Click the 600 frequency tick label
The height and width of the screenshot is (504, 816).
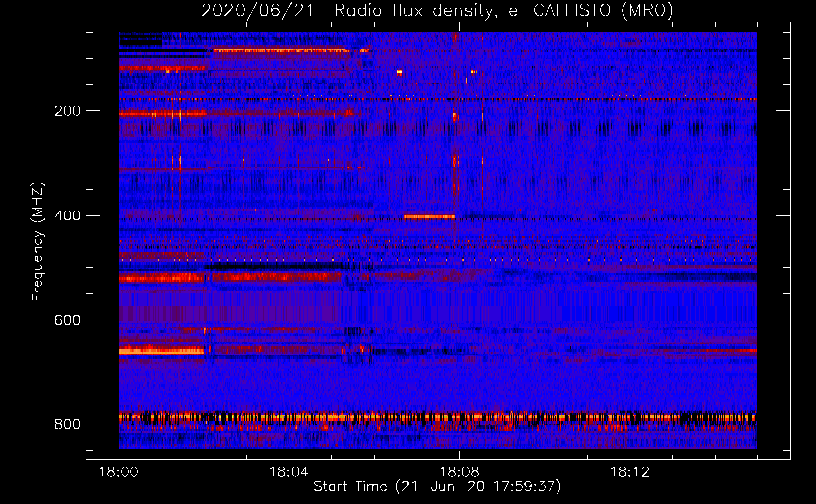click(68, 320)
